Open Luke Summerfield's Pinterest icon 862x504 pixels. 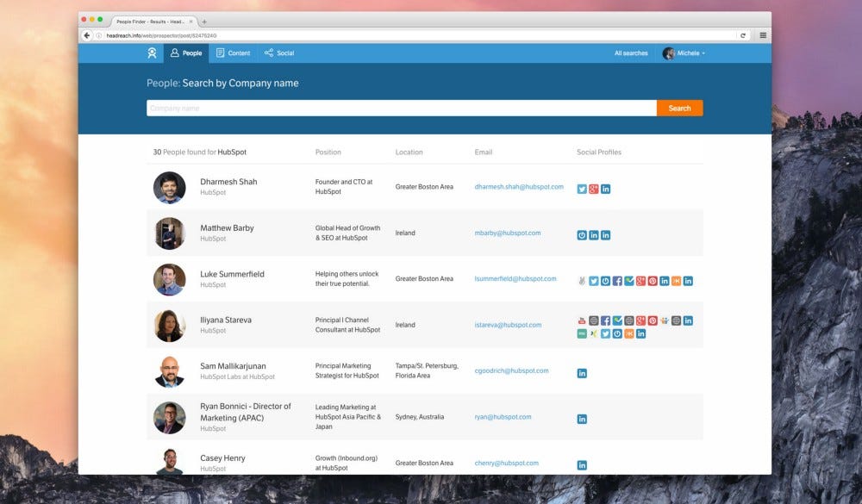(653, 281)
